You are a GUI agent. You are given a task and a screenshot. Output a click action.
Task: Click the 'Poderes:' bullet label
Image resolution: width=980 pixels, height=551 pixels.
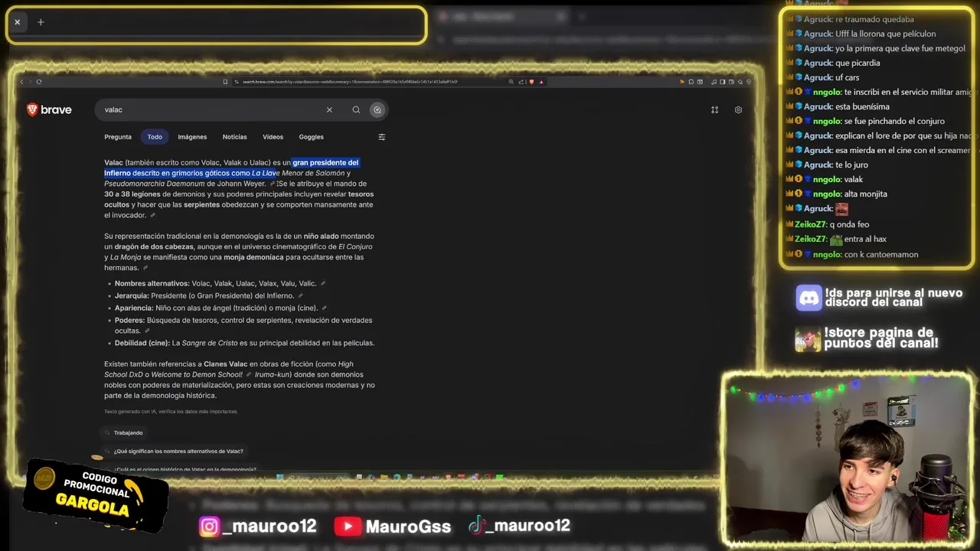[x=129, y=321]
